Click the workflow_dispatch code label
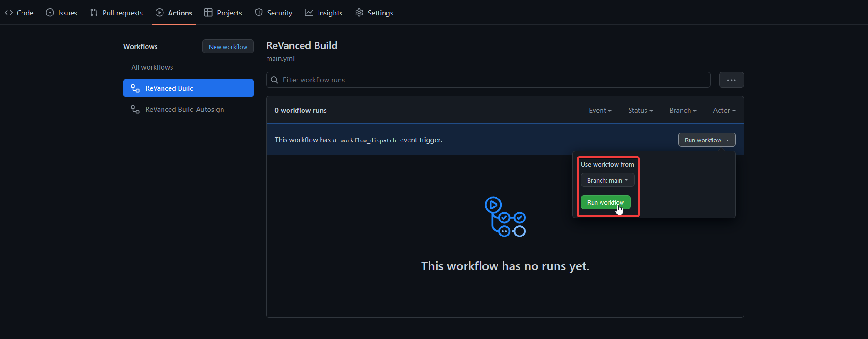Screen dimensions: 868x339 click(368, 140)
